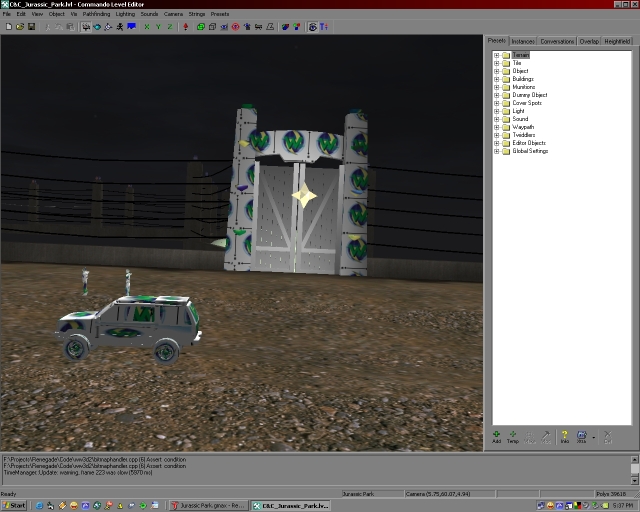
Task: Select the Global Settings tree item
Action: click(529, 151)
